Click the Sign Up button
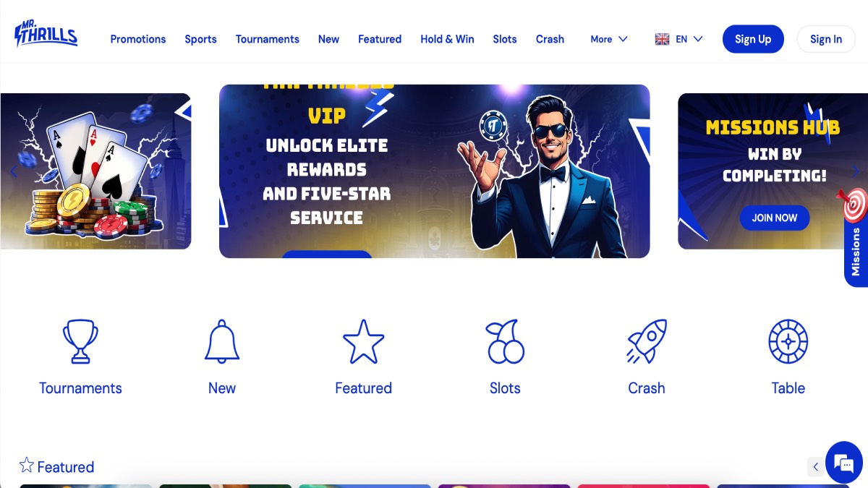The height and width of the screenshot is (488, 868). [x=753, y=39]
